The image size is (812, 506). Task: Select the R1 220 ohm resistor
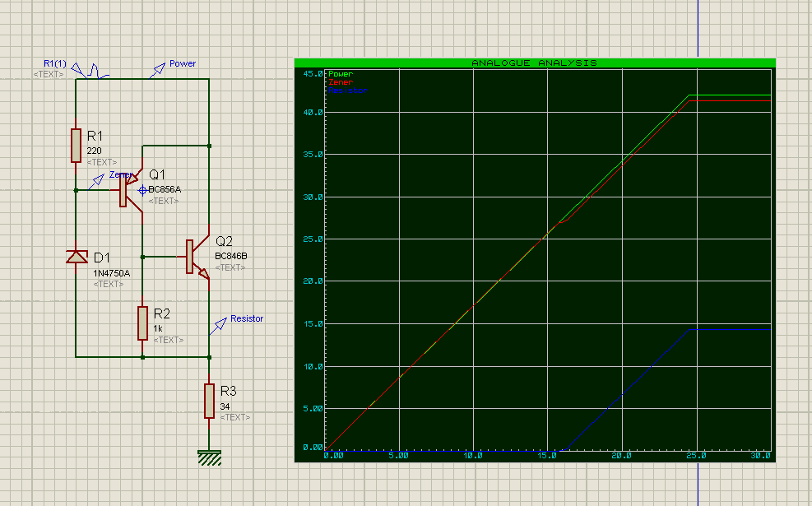click(77, 146)
